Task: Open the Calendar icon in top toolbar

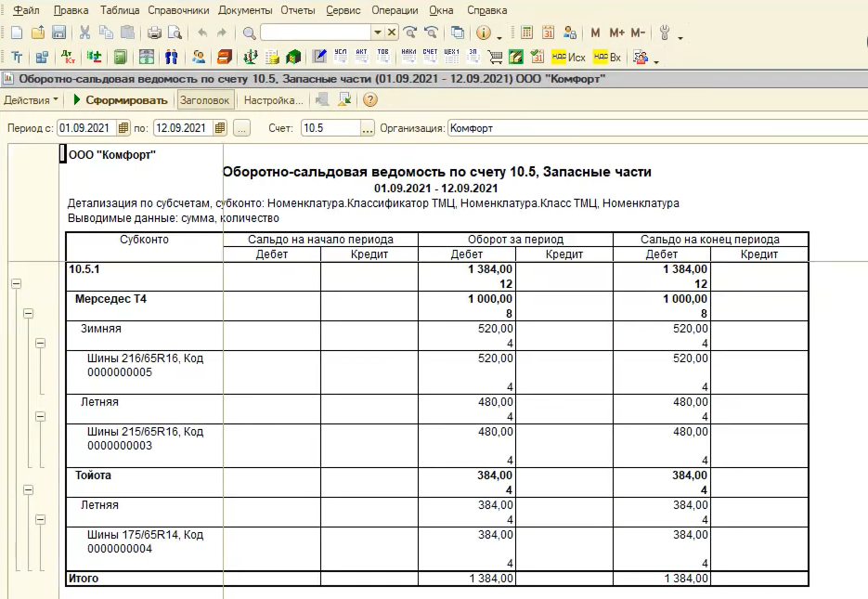Action: point(548,33)
